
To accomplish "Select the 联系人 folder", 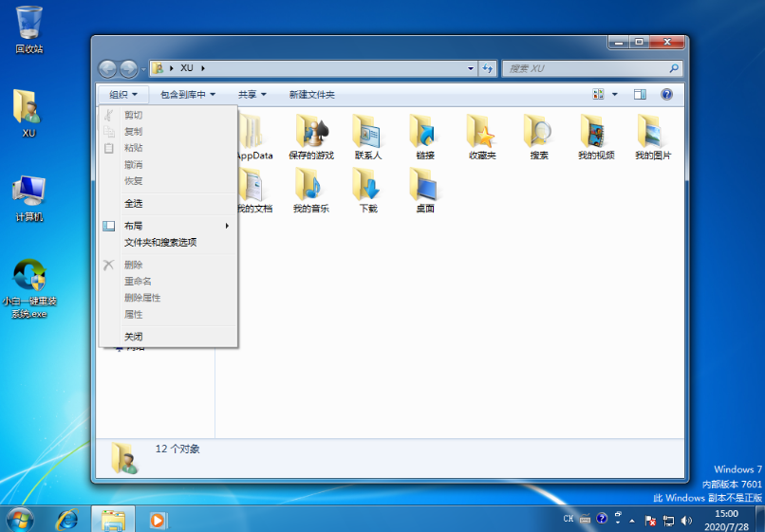I will pos(368,137).
